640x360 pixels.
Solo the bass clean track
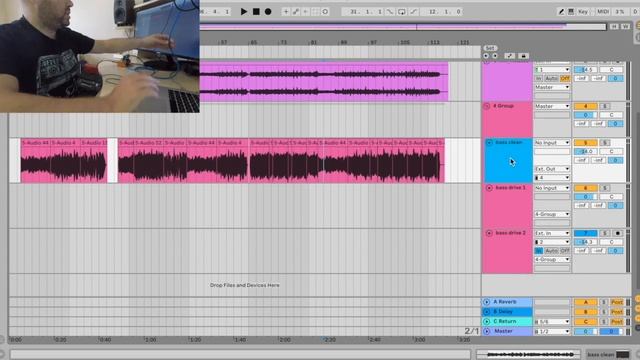click(x=605, y=143)
